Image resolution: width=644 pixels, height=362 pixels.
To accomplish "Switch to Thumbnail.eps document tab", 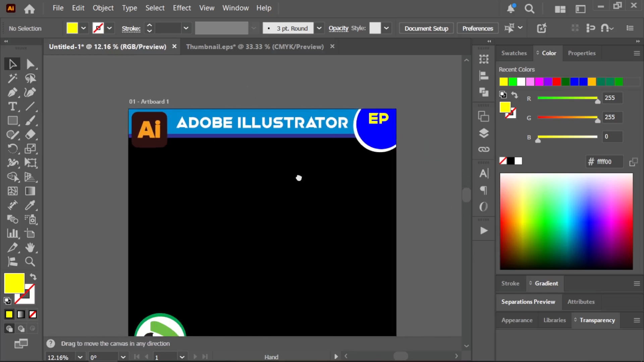I will click(x=255, y=47).
